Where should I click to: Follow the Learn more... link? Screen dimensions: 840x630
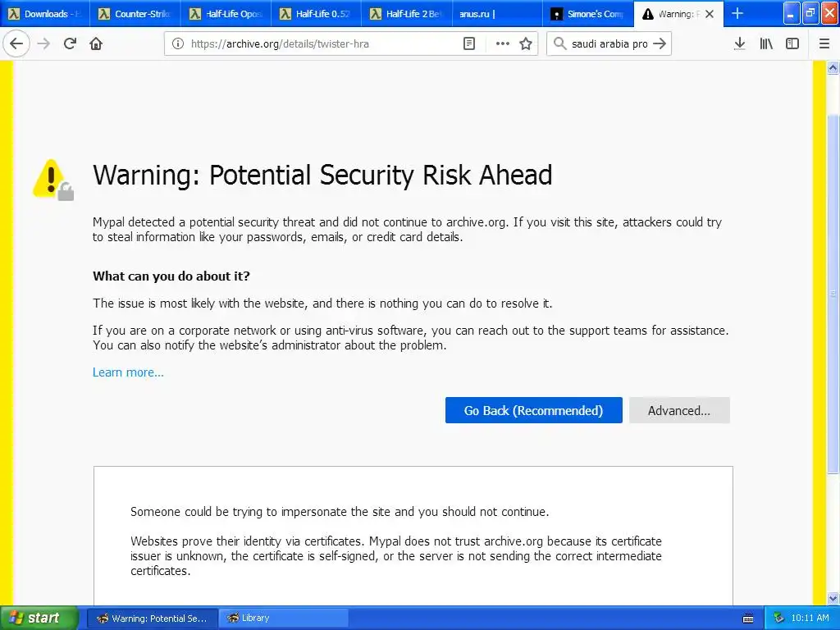(x=128, y=372)
